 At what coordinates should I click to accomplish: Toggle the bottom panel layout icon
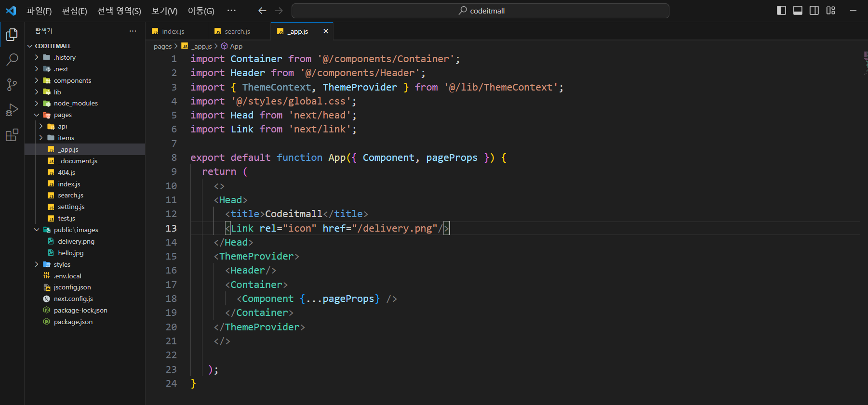coord(798,11)
